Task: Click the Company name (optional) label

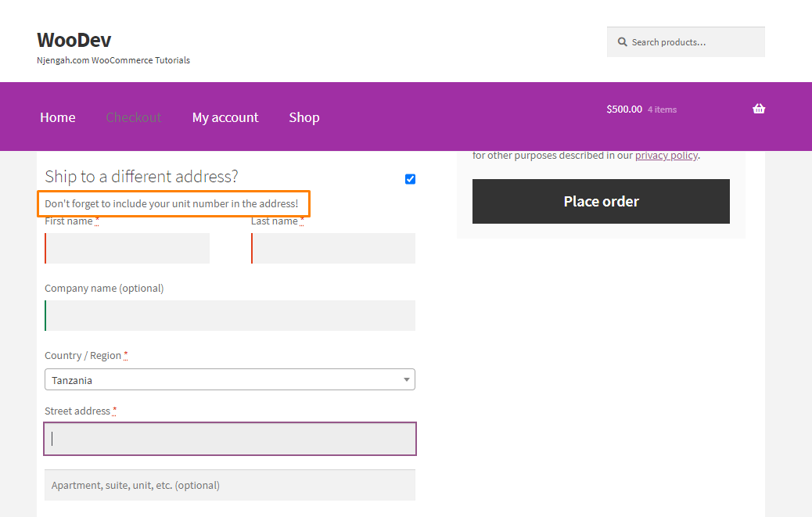Action: (104, 289)
